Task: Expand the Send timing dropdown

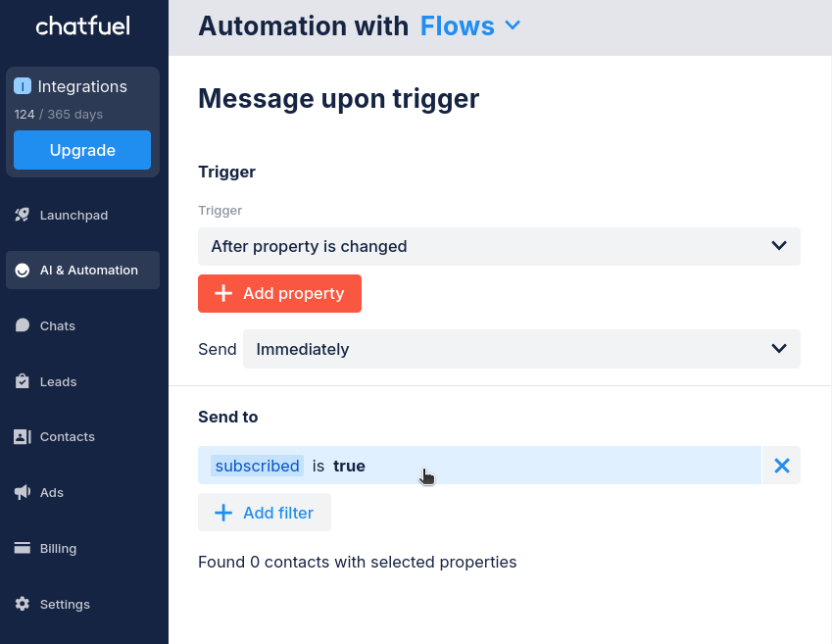Action: (x=521, y=349)
